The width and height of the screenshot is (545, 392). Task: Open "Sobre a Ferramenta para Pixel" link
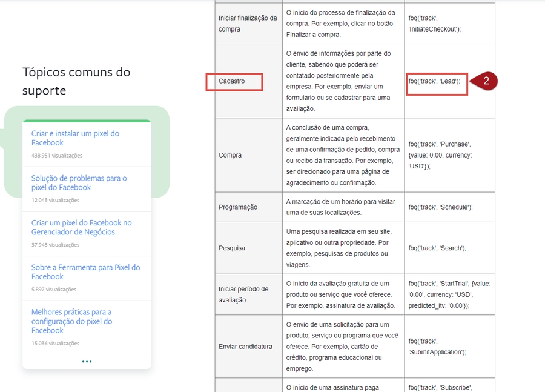click(85, 272)
